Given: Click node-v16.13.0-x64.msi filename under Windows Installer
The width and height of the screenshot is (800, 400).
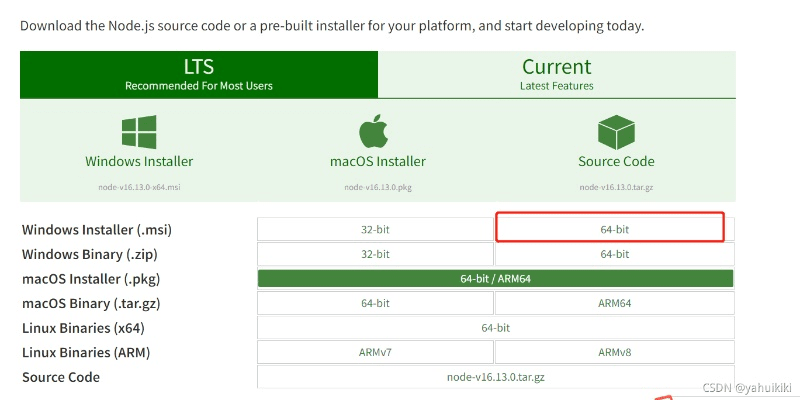Looking at the screenshot, I should [139, 187].
